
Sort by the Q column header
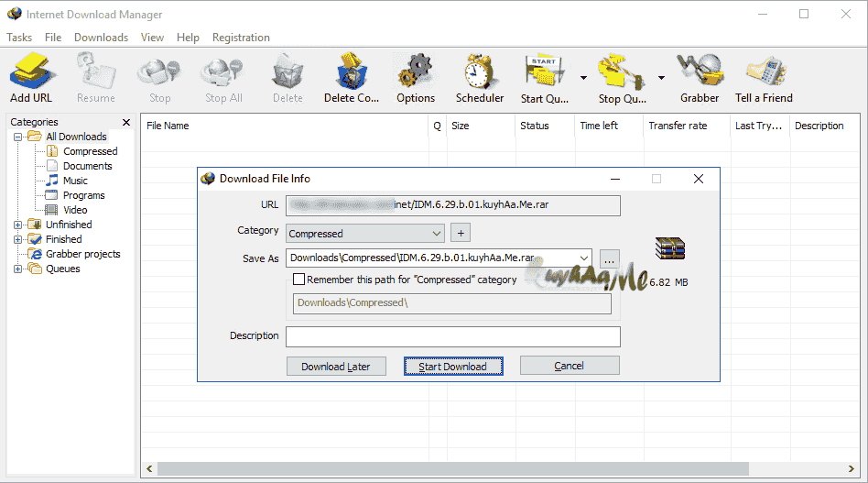[x=438, y=126]
